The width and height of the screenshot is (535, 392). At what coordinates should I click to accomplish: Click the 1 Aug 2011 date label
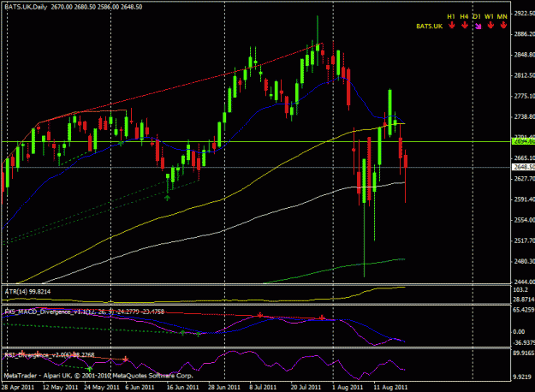coord(348,387)
